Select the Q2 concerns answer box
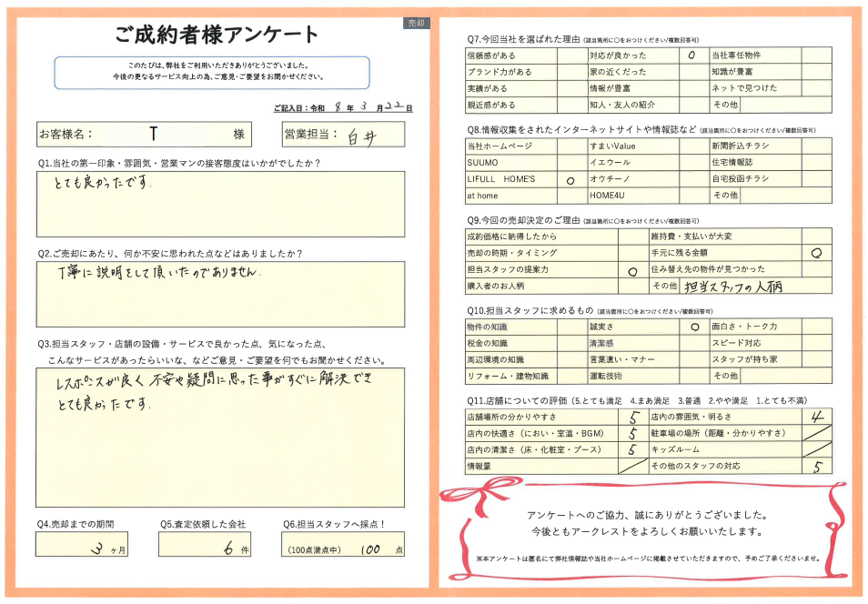868x604 pixels. pyautogui.click(x=220, y=294)
